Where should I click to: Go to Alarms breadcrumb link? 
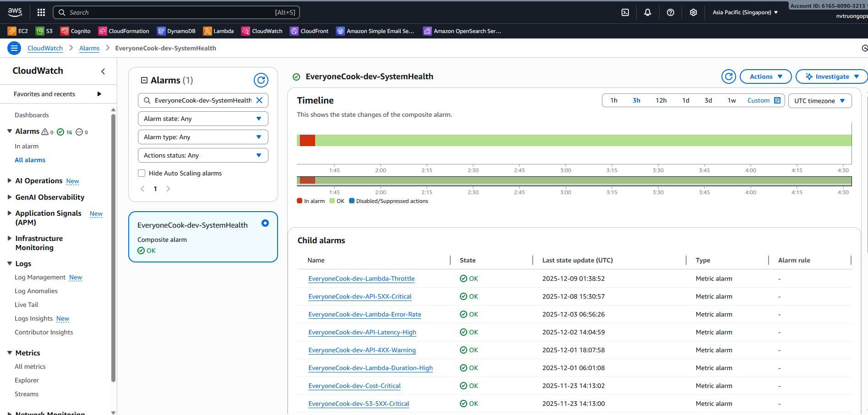tap(89, 48)
